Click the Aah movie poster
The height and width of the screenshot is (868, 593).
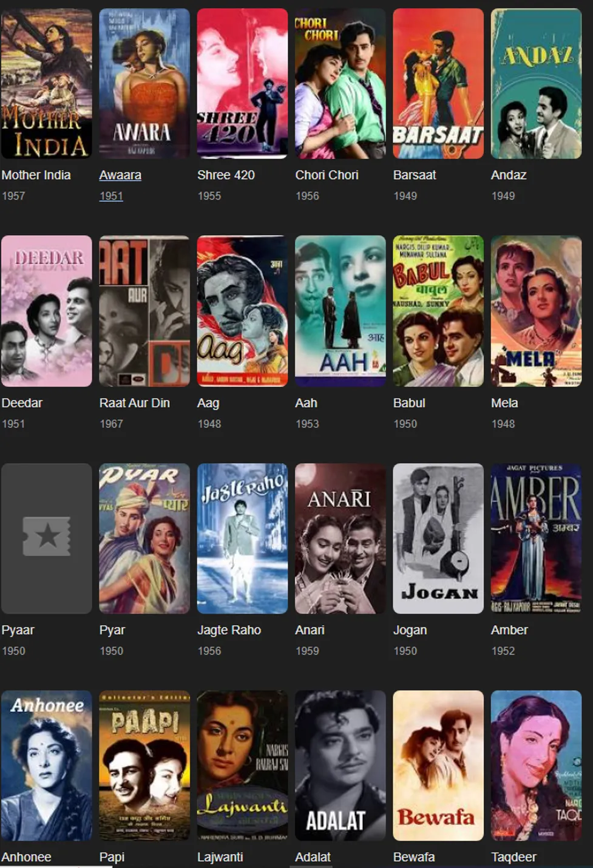click(340, 311)
